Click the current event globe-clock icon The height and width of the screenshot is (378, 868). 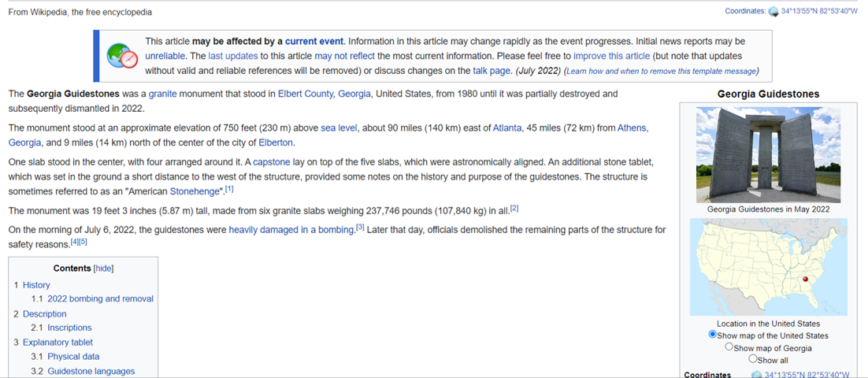(x=122, y=56)
